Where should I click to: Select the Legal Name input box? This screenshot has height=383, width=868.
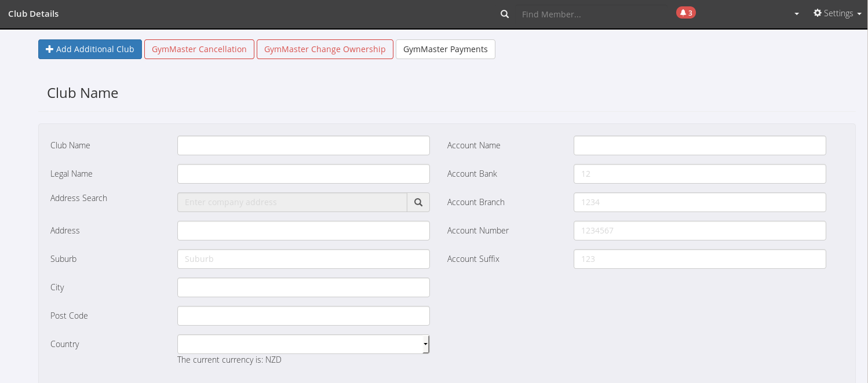point(303,174)
